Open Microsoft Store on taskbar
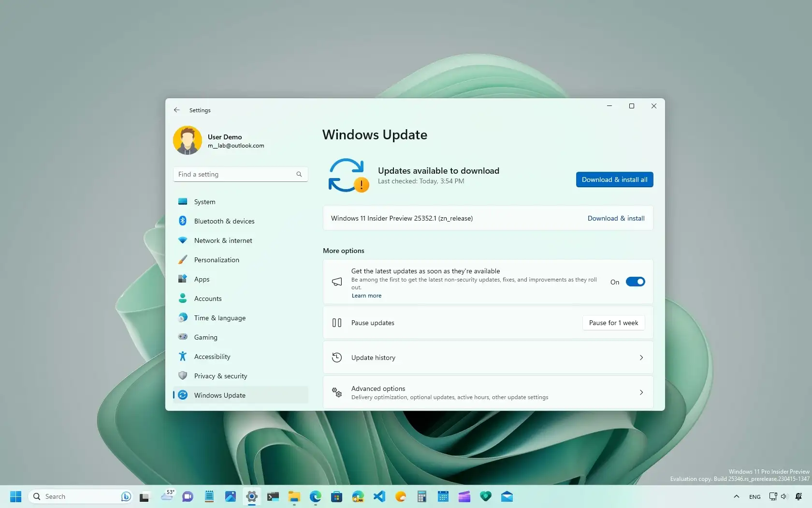This screenshot has width=812, height=508. tap(336, 496)
